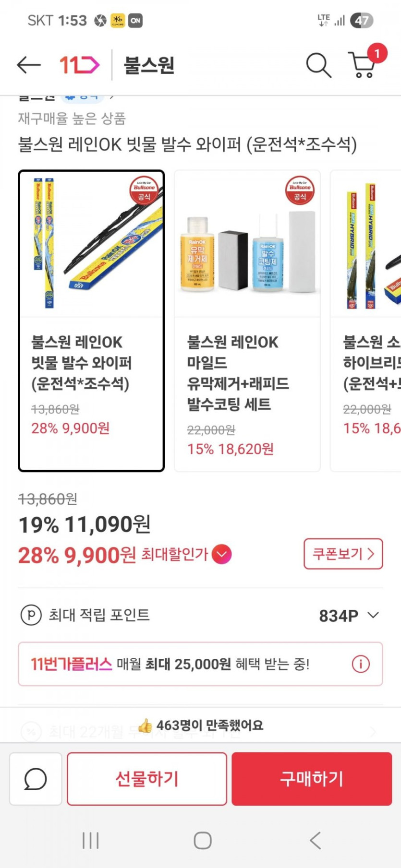Expand the 최대할인가 price details
Screen dimensions: 401x868
pos(221,555)
